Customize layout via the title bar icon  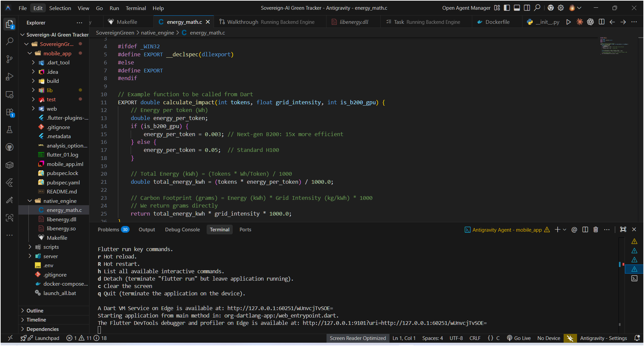[497, 8]
